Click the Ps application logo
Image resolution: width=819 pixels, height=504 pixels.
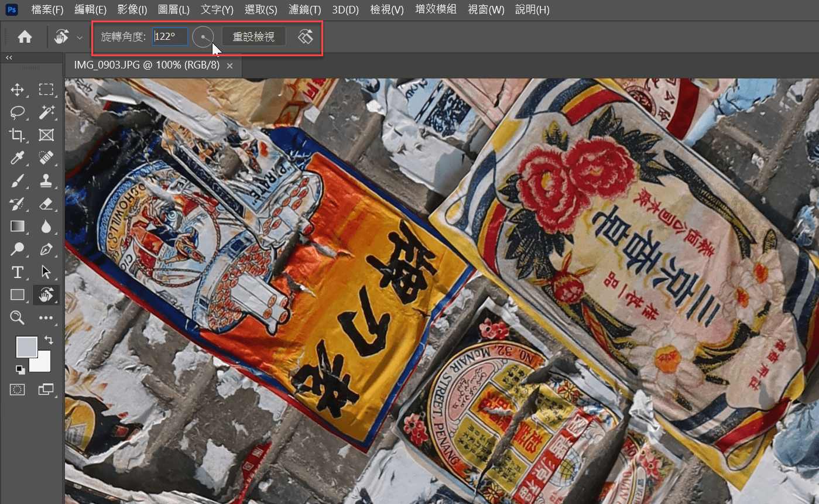(13, 9)
